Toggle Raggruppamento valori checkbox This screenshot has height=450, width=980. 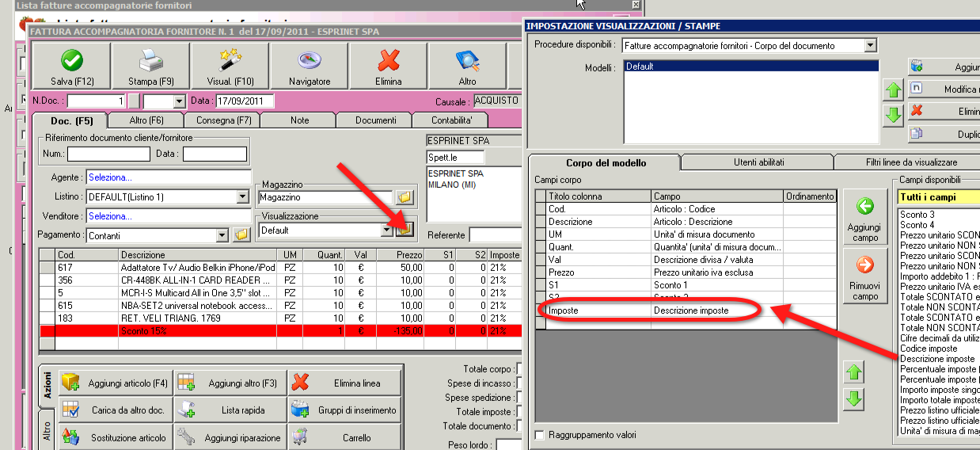pos(540,435)
